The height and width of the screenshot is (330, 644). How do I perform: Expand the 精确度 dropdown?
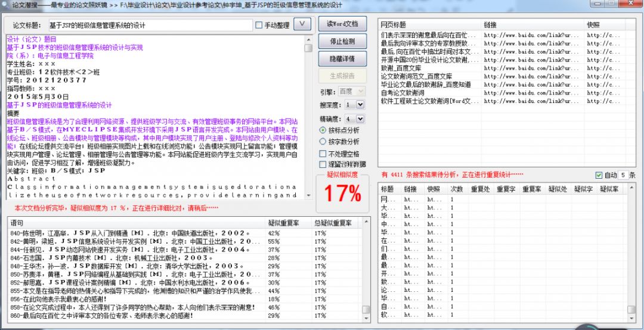click(360, 119)
